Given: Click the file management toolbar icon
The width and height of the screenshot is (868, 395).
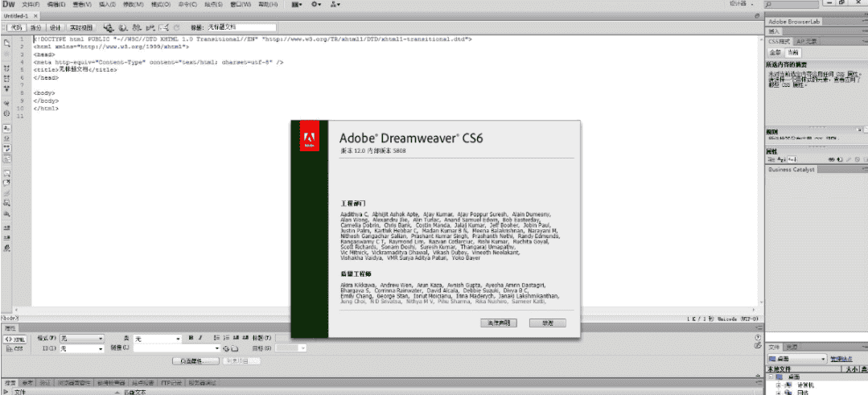Looking at the screenshot, I should pos(107,27).
